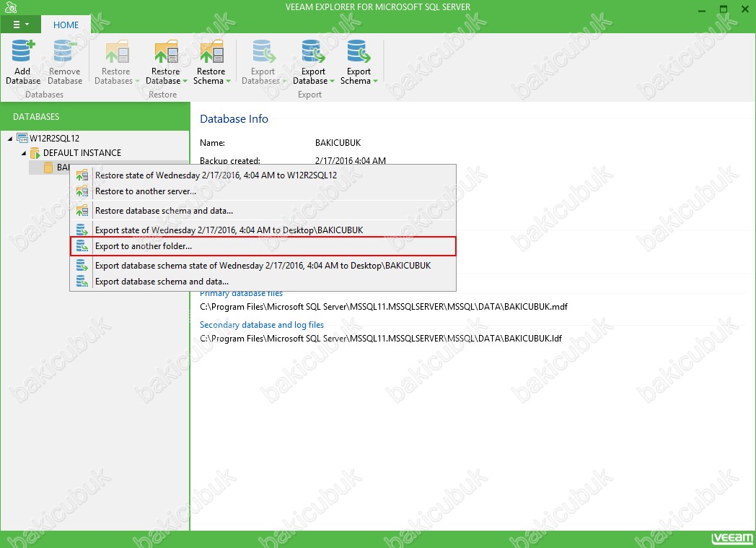Click icon beside Restore state to W12R2SQL12
This screenshot has height=548, width=756.
pos(82,175)
